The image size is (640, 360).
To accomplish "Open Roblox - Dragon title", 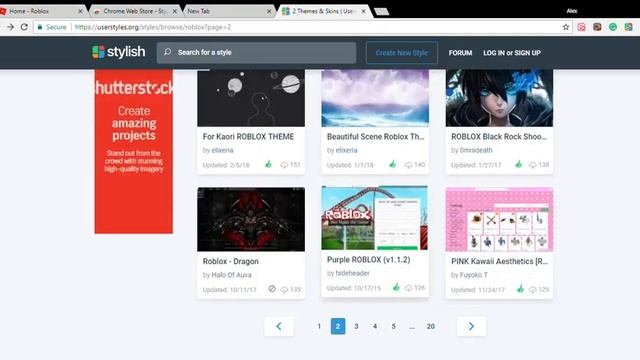I will [x=231, y=261].
